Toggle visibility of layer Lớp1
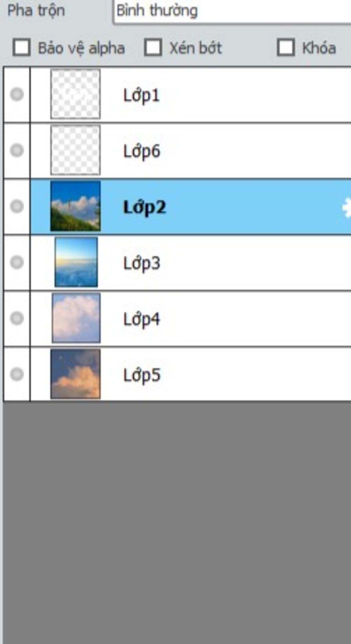This screenshot has height=644, width=351. pos(17,94)
